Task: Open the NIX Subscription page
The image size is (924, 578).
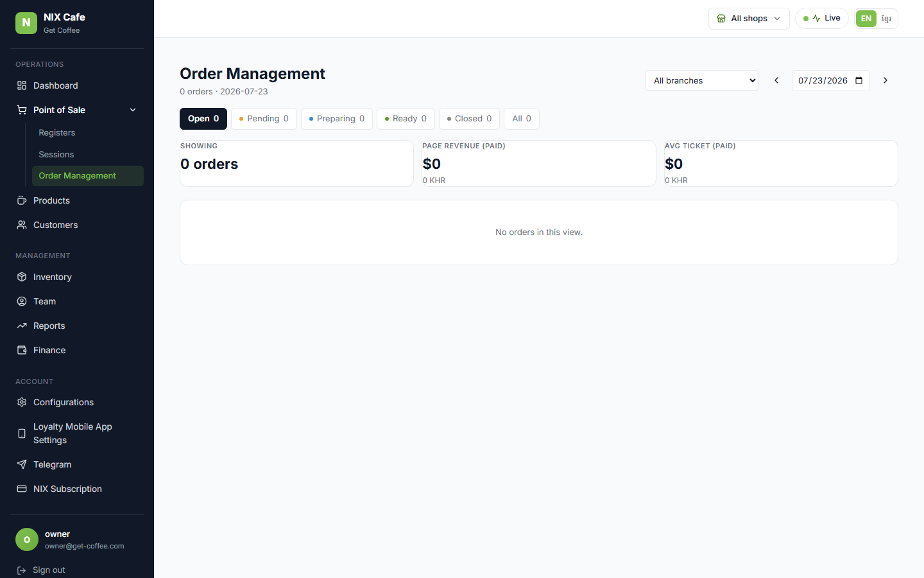Action: pyautogui.click(x=77, y=489)
